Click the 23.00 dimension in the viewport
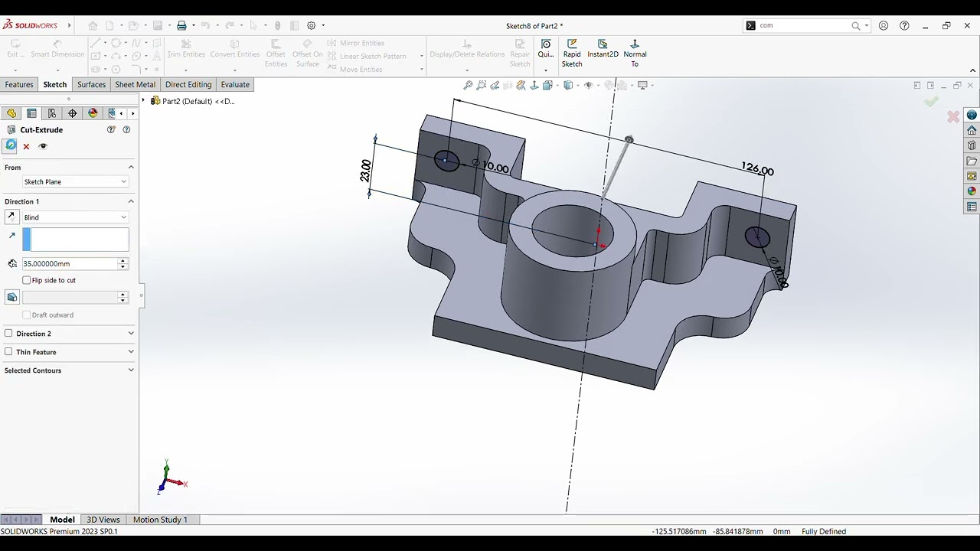 [365, 170]
